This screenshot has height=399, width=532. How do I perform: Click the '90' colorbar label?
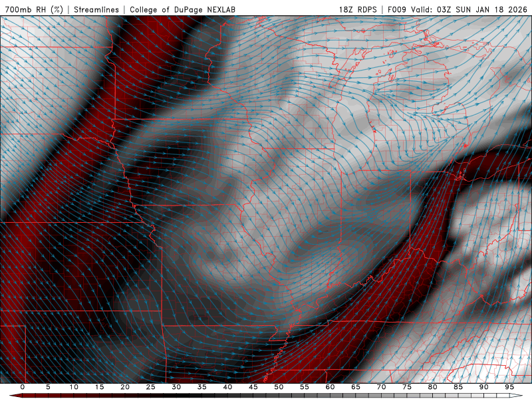pos(483,387)
